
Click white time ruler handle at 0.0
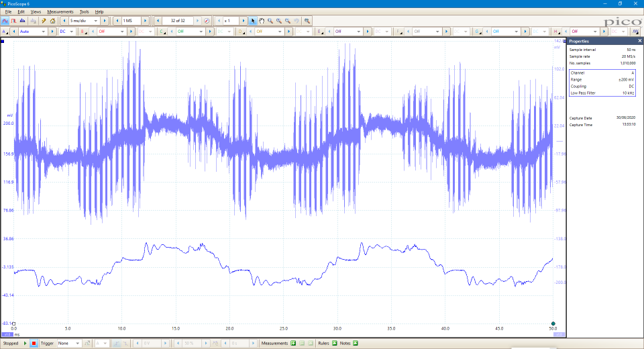(x=13, y=323)
